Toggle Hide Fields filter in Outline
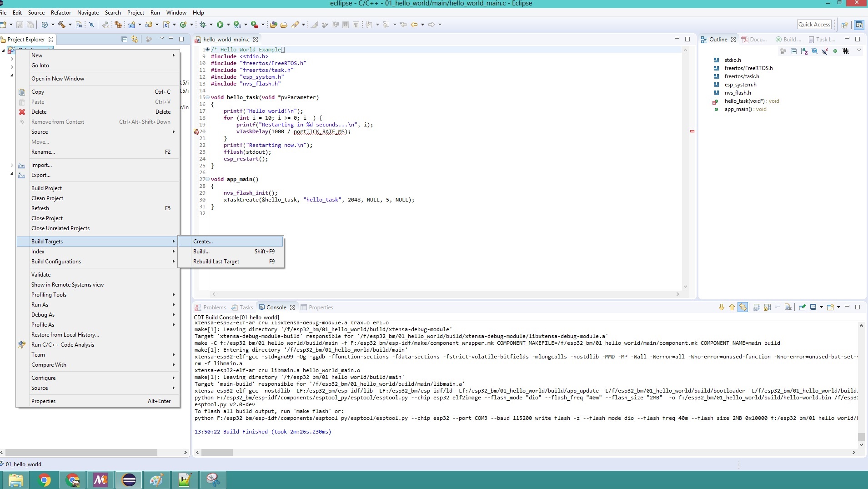868x489 pixels. point(814,51)
